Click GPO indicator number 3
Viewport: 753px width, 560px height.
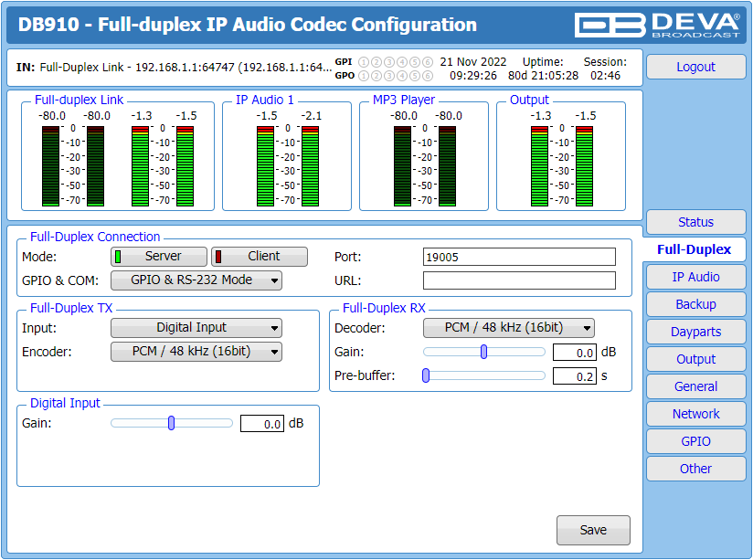(x=389, y=76)
